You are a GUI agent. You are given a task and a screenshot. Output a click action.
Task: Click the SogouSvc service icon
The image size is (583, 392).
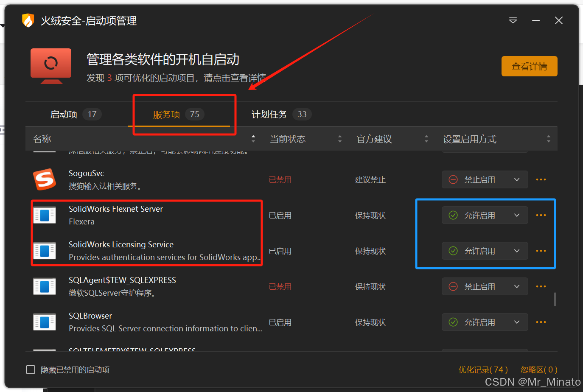pyautogui.click(x=45, y=179)
